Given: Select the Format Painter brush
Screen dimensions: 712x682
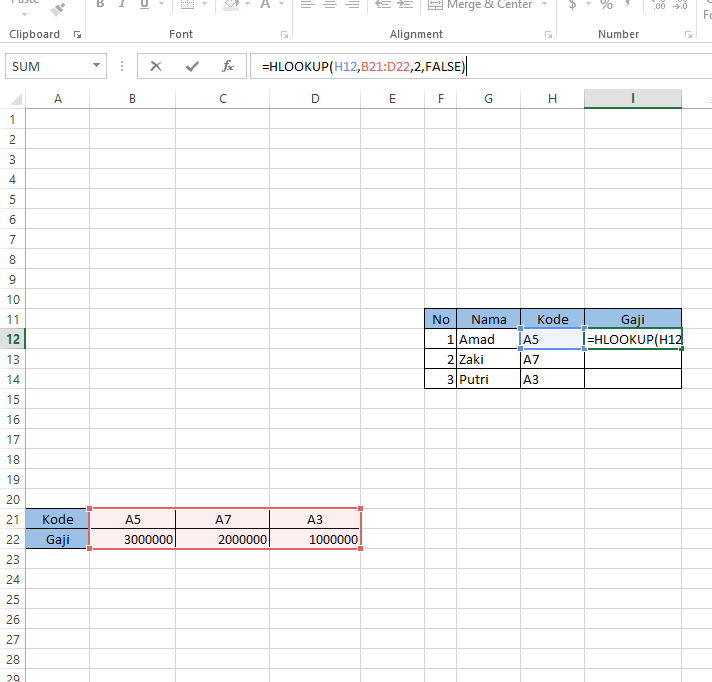Looking at the screenshot, I should point(58,9).
